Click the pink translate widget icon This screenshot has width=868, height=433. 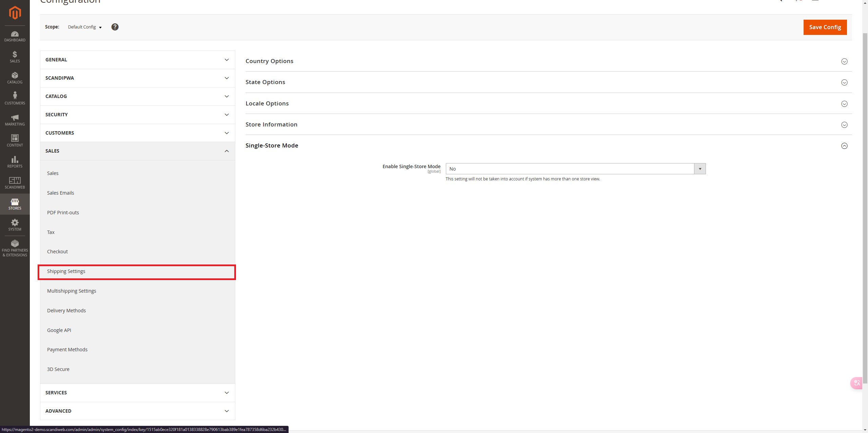pos(857,383)
